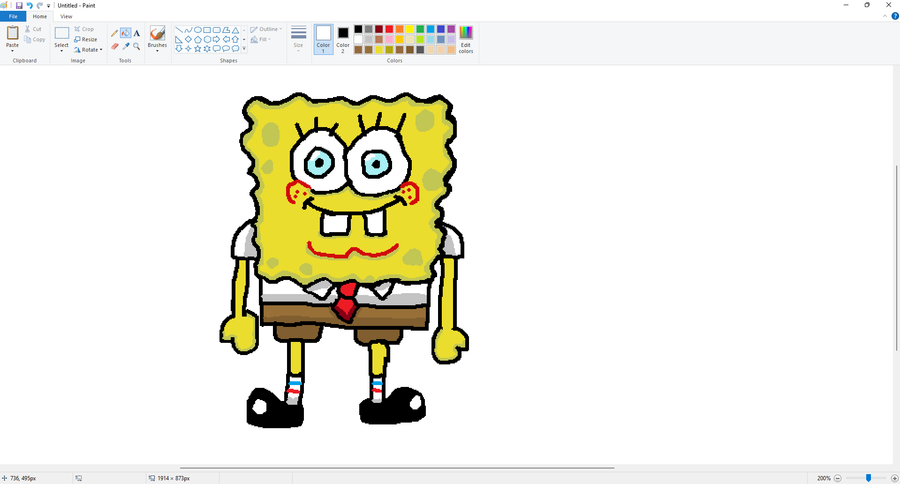
Task: Activate the Color 2 background box
Action: click(x=343, y=40)
